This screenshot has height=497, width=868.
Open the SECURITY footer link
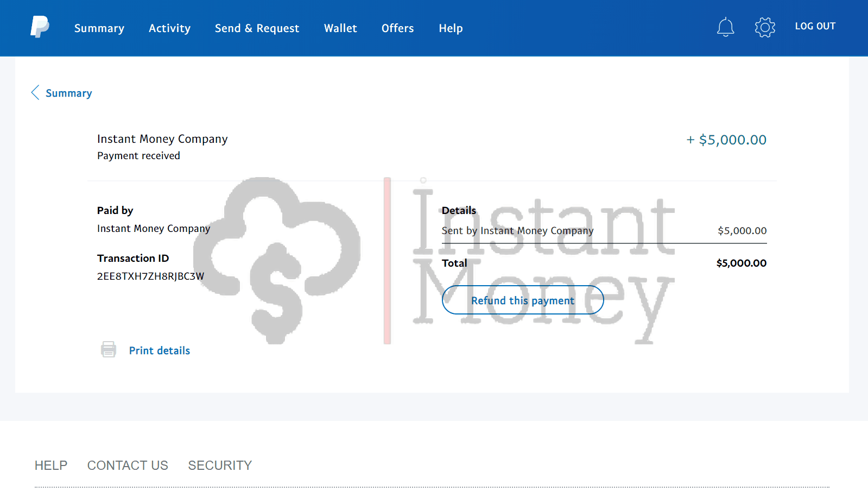220,465
